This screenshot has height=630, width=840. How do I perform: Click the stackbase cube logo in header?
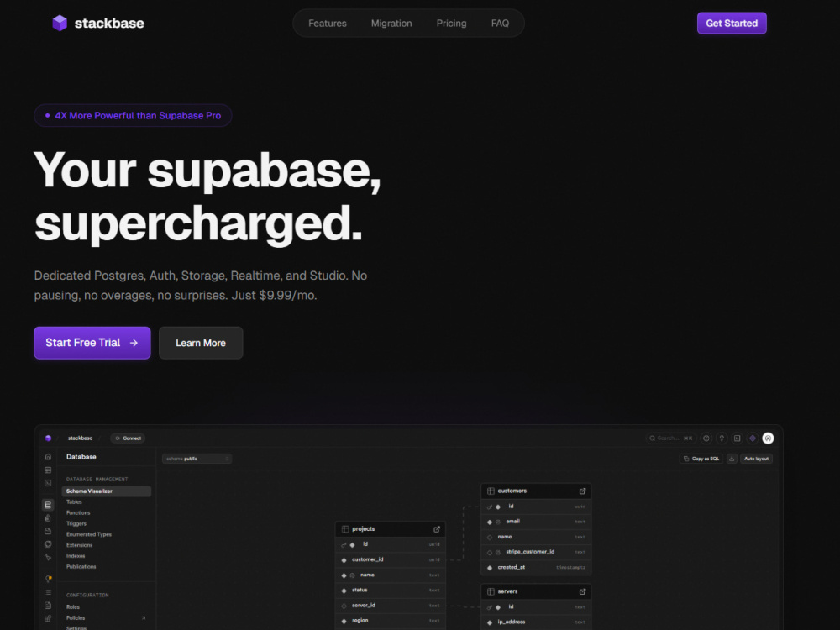tap(60, 23)
